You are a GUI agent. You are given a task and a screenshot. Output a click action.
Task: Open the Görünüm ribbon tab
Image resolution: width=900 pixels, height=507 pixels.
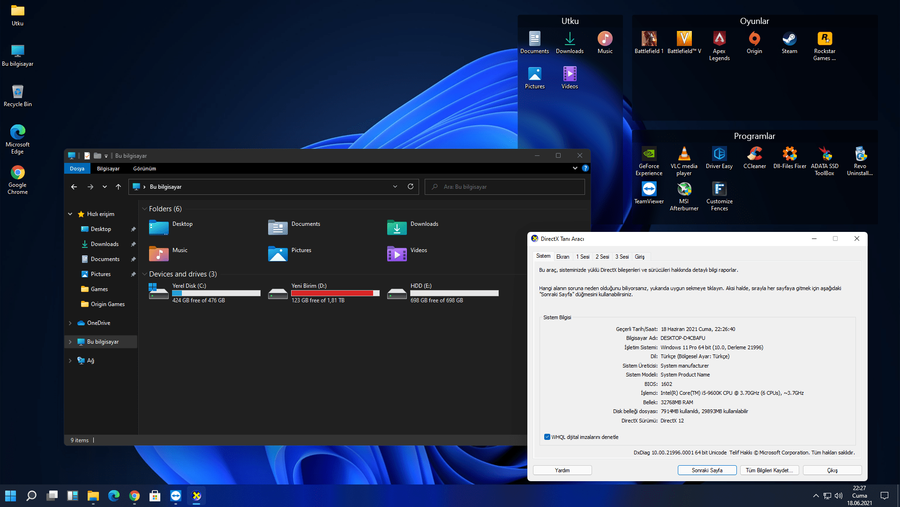(144, 169)
